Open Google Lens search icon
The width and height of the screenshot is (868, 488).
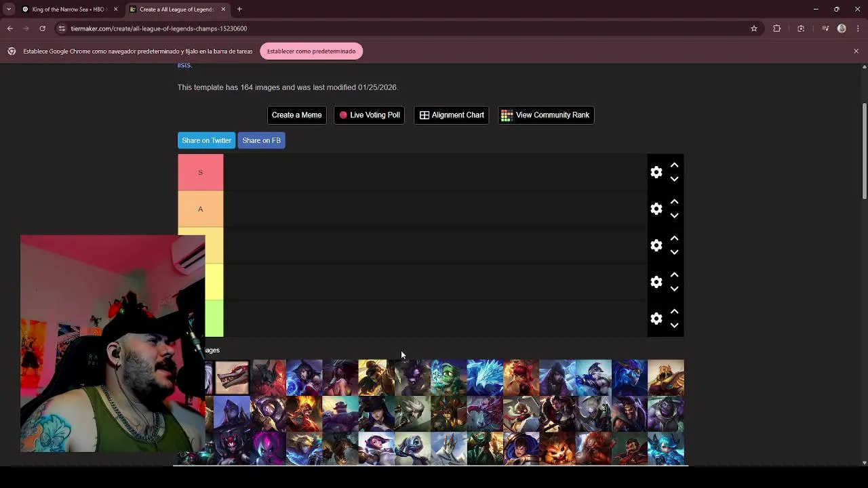click(801, 28)
